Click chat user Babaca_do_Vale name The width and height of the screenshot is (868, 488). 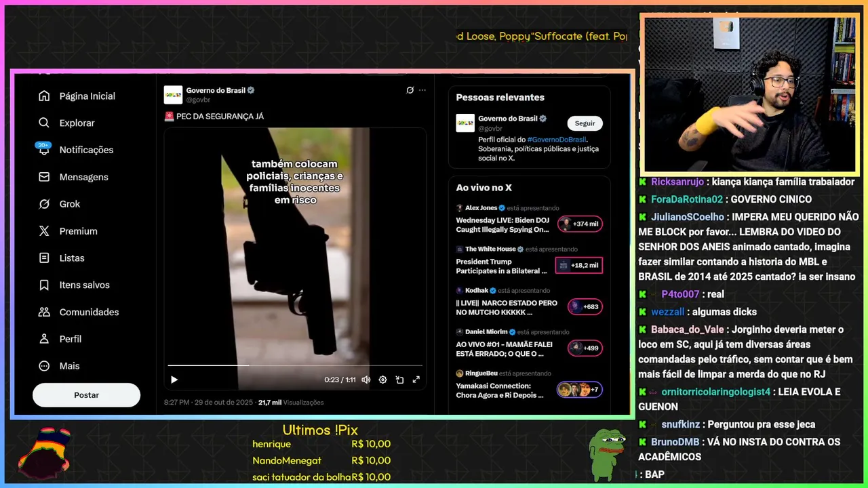pyautogui.click(x=688, y=329)
